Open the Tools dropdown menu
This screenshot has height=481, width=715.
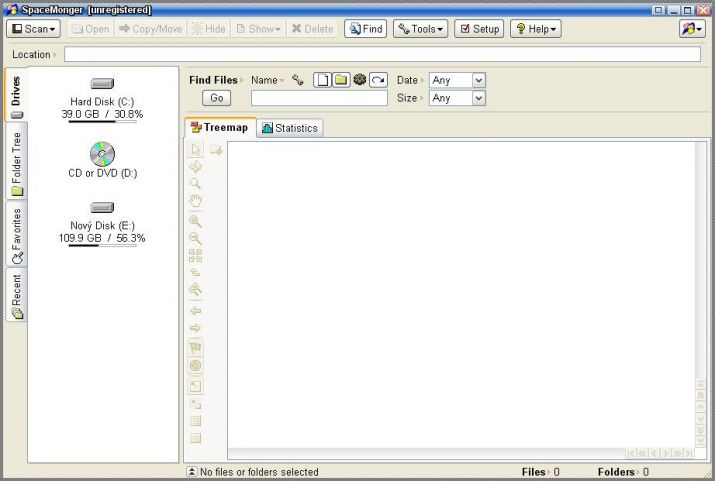[420, 29]
